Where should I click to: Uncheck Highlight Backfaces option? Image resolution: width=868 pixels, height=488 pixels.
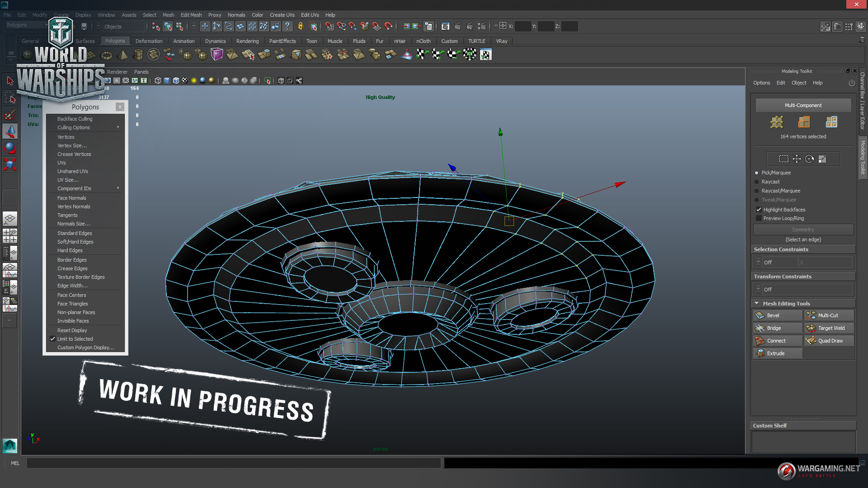[759, 210]
